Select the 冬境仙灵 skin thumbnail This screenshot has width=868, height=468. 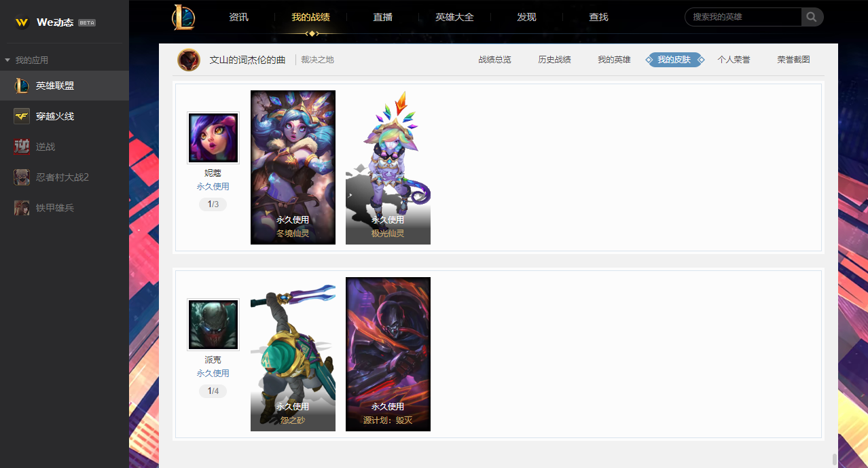point(293,167)
